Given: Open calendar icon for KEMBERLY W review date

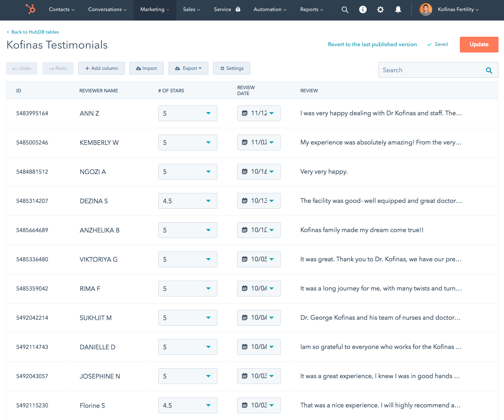Looking at the screenshot, I should point(245,142).
